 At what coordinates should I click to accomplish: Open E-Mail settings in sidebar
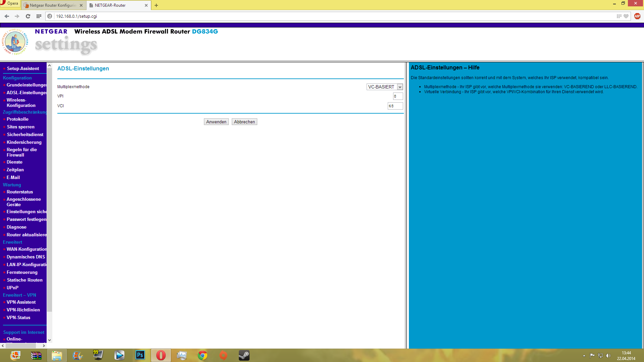point(13,177)
